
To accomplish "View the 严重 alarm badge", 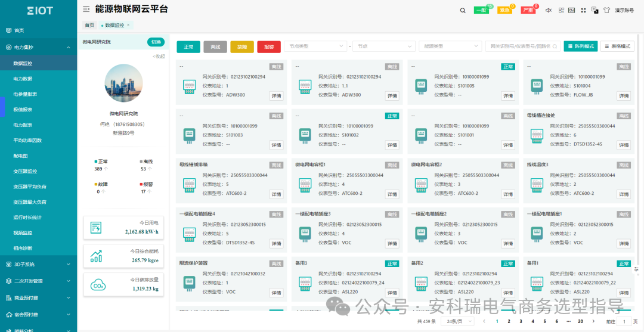I will (x=528, y=10).
